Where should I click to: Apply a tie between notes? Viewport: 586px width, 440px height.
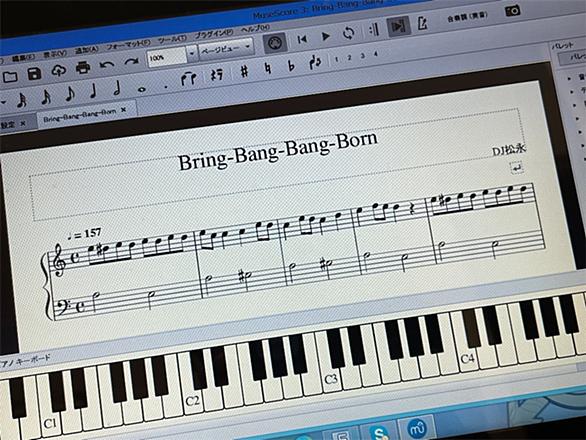coord(189,79)
